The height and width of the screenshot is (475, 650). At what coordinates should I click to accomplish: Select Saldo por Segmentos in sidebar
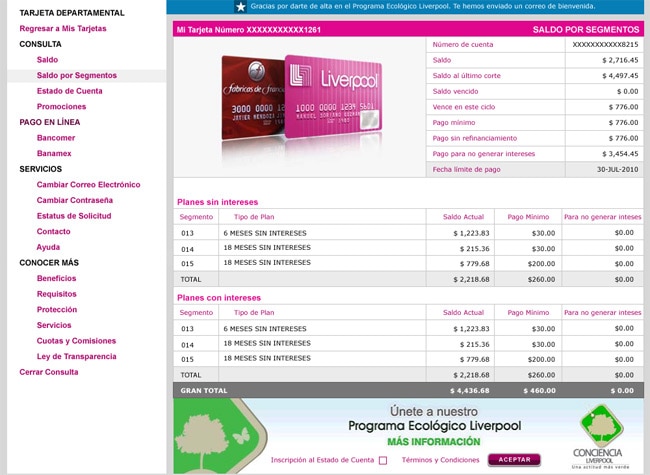coord(76,75)
